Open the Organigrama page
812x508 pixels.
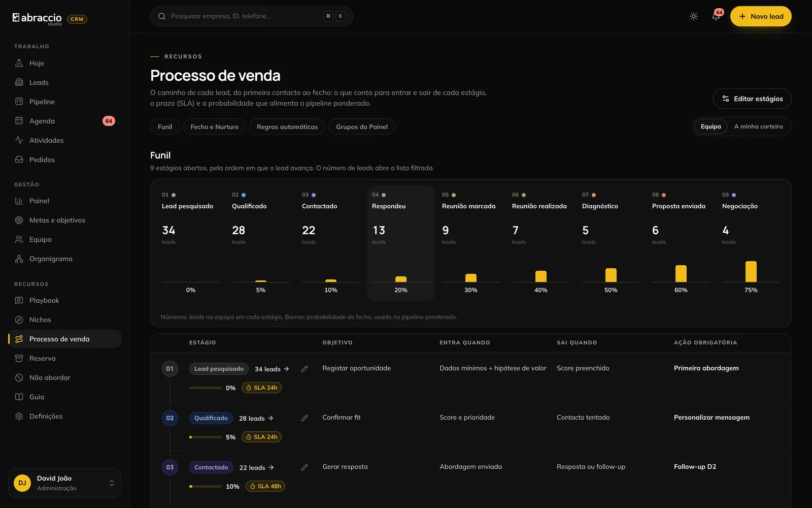pos(64,259)
